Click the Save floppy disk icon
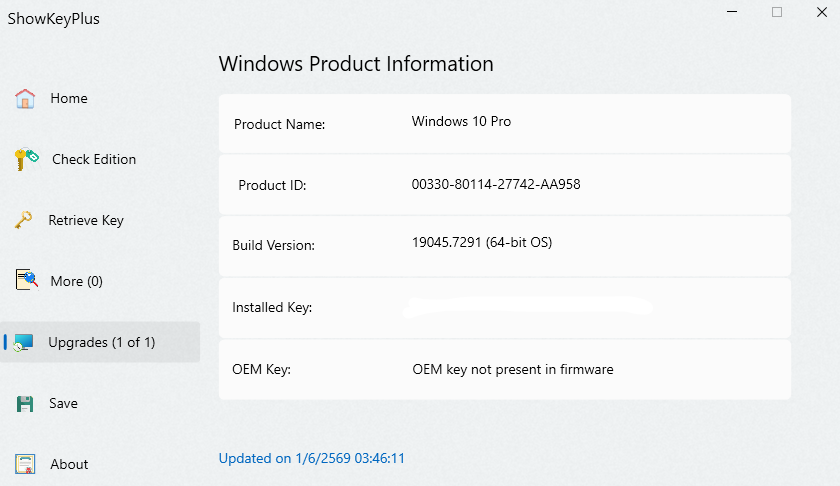Image resolution: width=840 pixels, height=486 pixels. click(25, 403)
